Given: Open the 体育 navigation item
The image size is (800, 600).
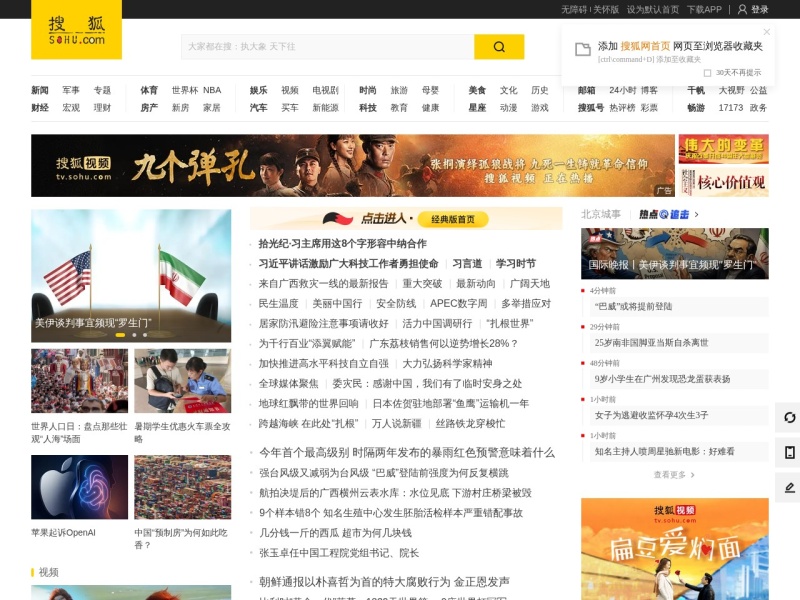Looking at the screenshot, I should pos(149,90).
